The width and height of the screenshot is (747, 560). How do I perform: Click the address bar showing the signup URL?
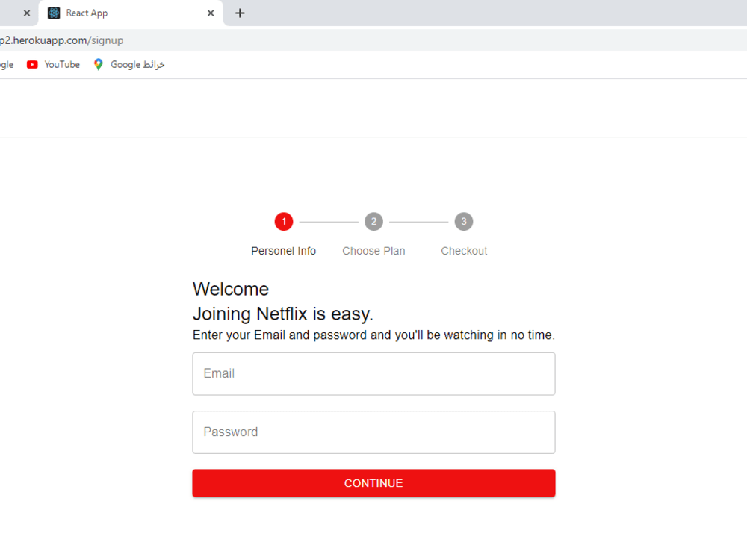click(x=75, y=40)
